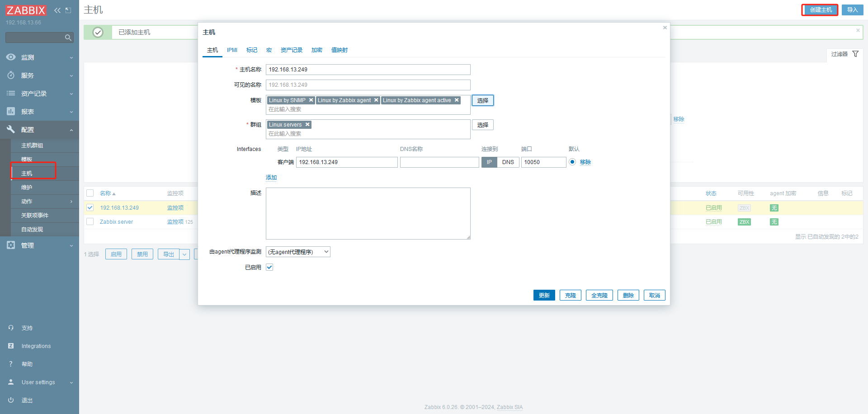This screenshot has width=868, height=414.
Task: Untick the 已启用 enabled checkbox
Action: coord(269,267)
